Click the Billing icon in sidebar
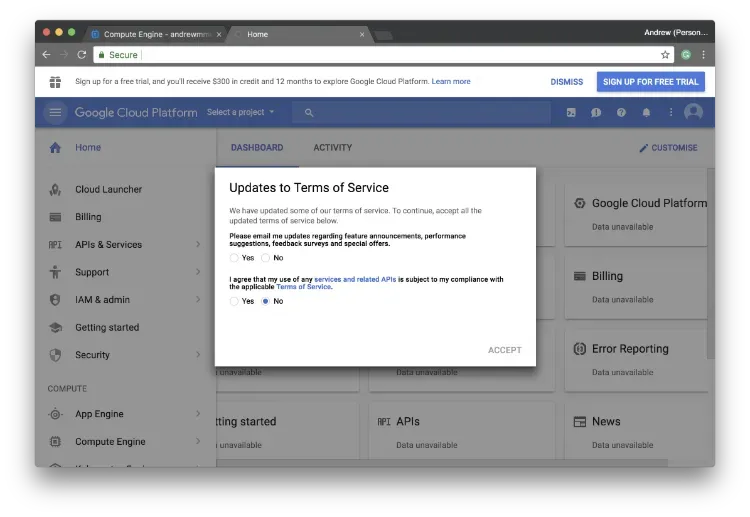 [55, 217]
